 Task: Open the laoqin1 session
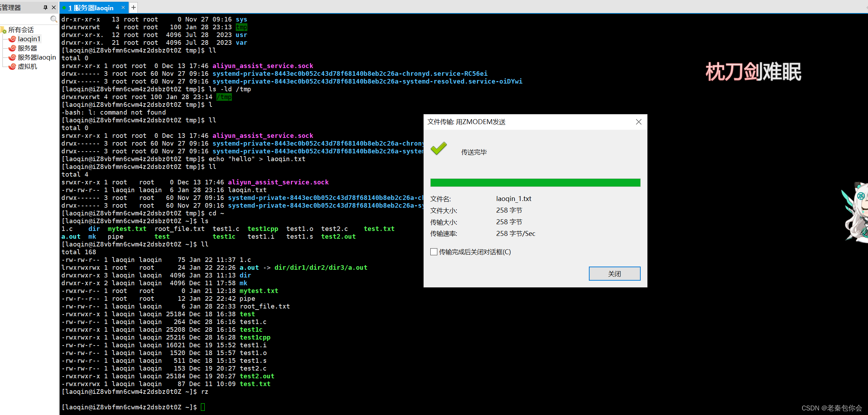(29, 39)
